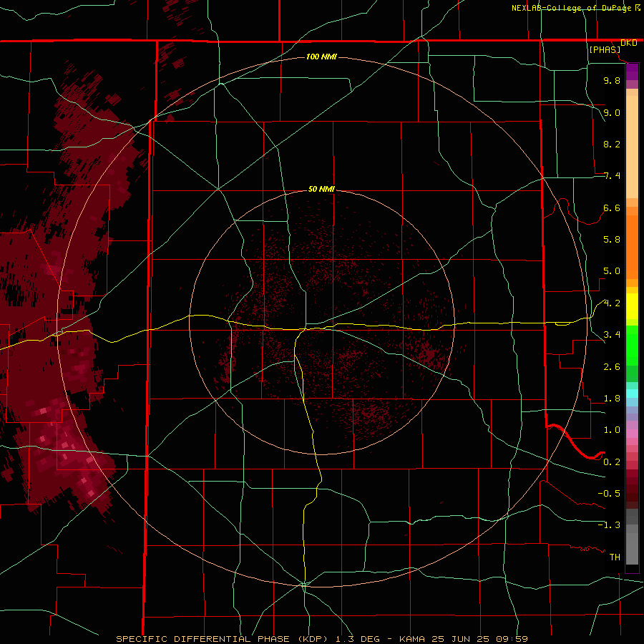Click the 6.6 scale value
This screenshot has width=644, height=644.
(612, 208)
